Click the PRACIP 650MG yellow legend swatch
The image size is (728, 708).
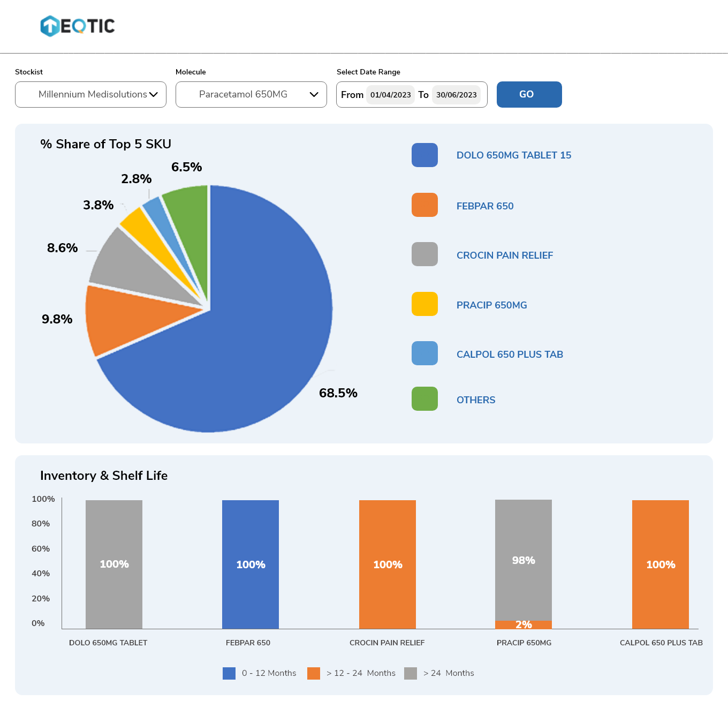(424, 304)
